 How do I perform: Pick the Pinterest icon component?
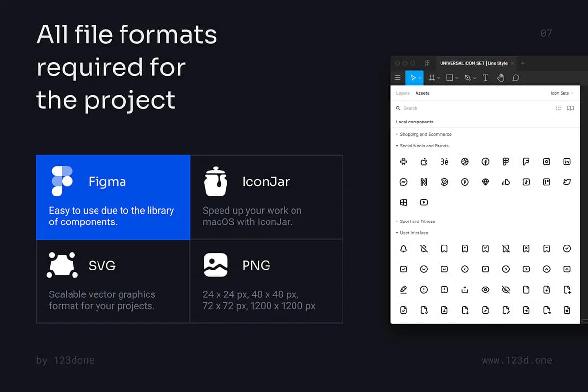(444, 182)
